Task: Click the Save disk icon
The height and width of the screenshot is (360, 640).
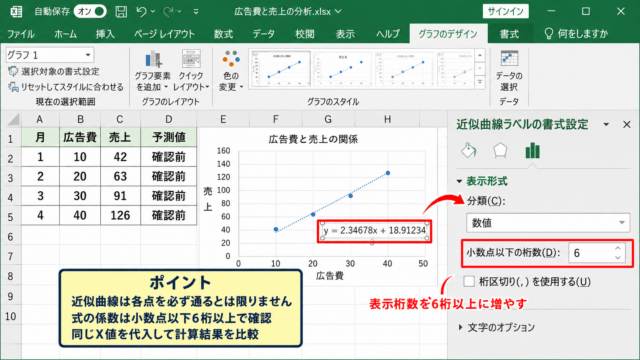Action: click(x=121, y=11)
